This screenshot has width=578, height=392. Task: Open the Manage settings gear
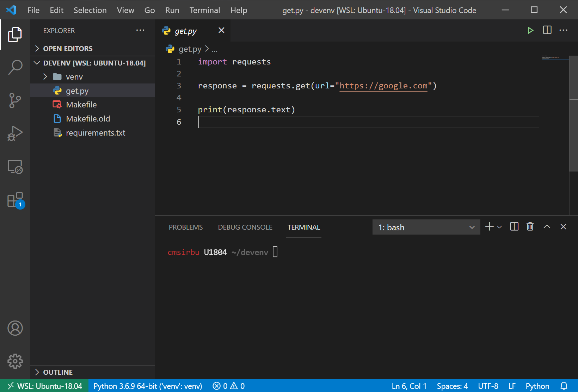point(15,361)
